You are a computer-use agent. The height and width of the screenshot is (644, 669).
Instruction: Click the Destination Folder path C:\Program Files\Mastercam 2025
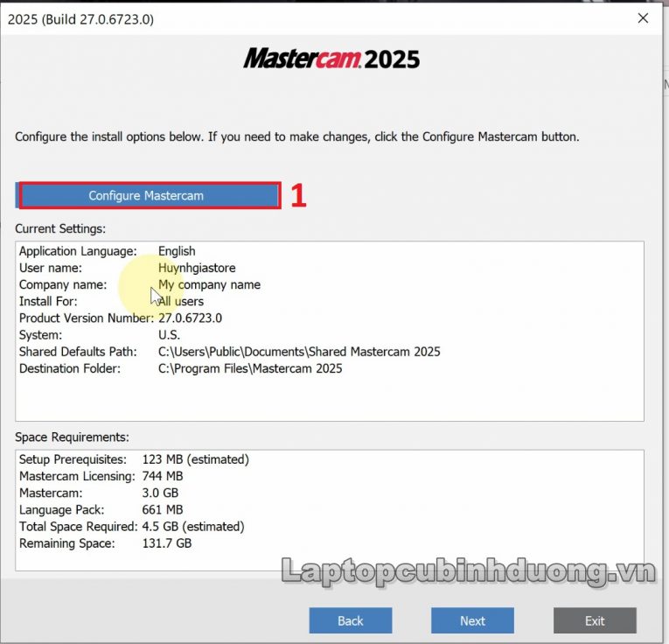click(250, 368)
